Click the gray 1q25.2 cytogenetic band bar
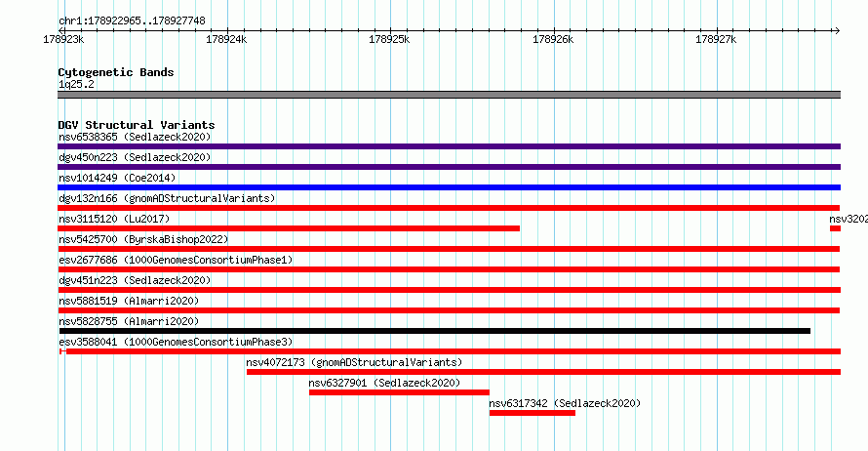868x451 pixels. 449,95
